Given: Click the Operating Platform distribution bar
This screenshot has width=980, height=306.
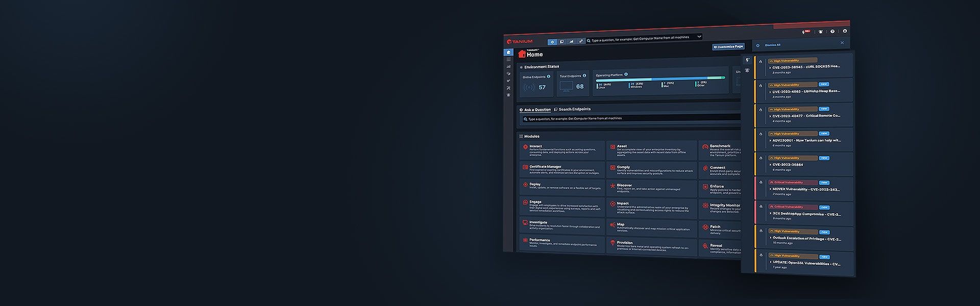Looking at the screenshot, I should click(x=660, y=79).
